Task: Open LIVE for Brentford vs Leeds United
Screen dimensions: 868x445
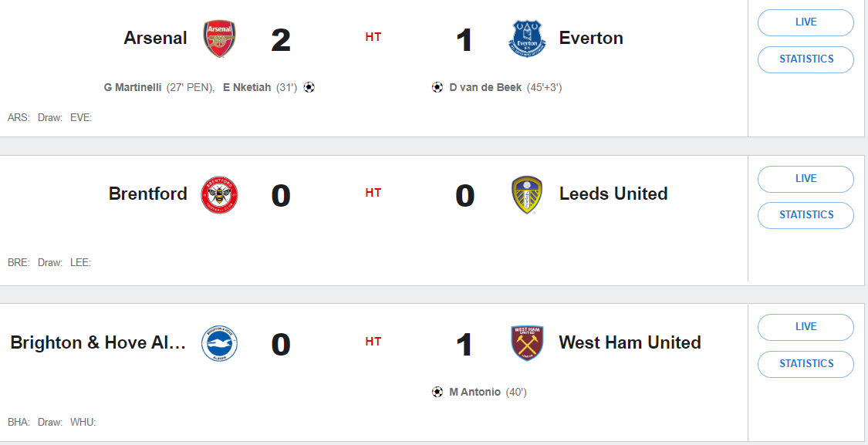Action: [806, 179]
